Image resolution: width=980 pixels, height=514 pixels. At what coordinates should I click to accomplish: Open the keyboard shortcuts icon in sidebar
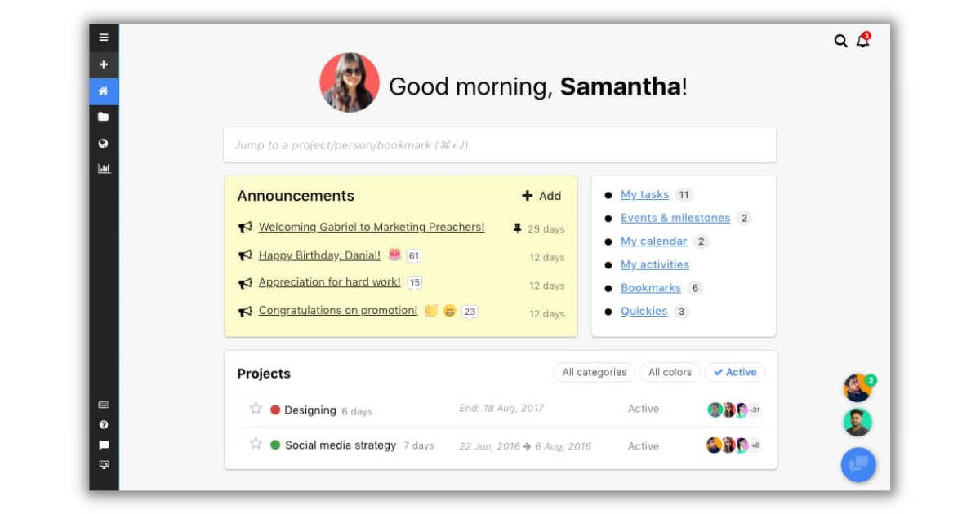(x=103, y=405)
